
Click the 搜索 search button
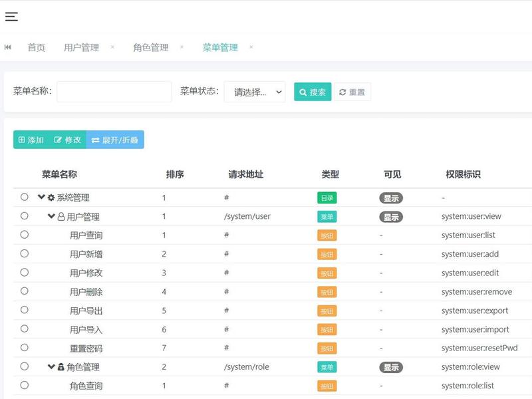(313, 92)
